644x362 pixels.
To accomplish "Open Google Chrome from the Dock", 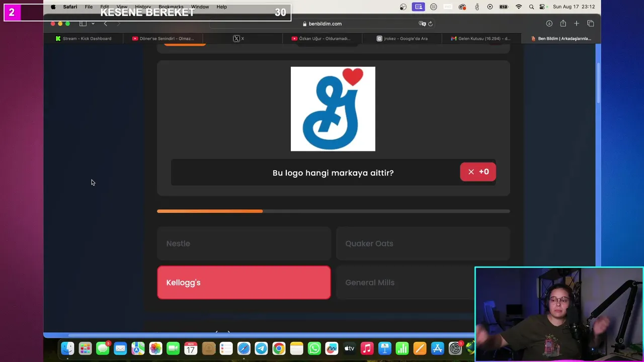I will point(279,348).
